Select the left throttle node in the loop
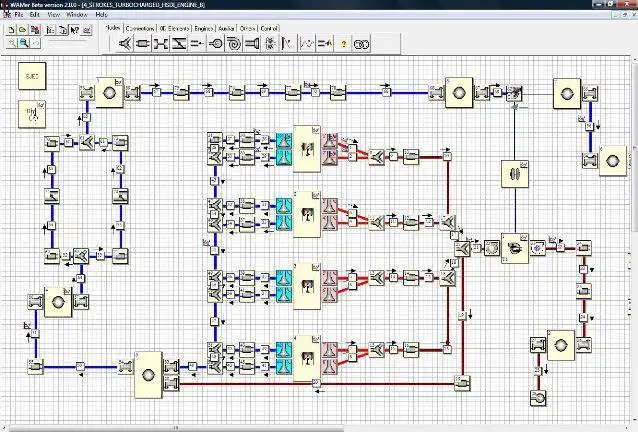The height and width of the screenshot is (432, 638). click(x=52, y=196)
